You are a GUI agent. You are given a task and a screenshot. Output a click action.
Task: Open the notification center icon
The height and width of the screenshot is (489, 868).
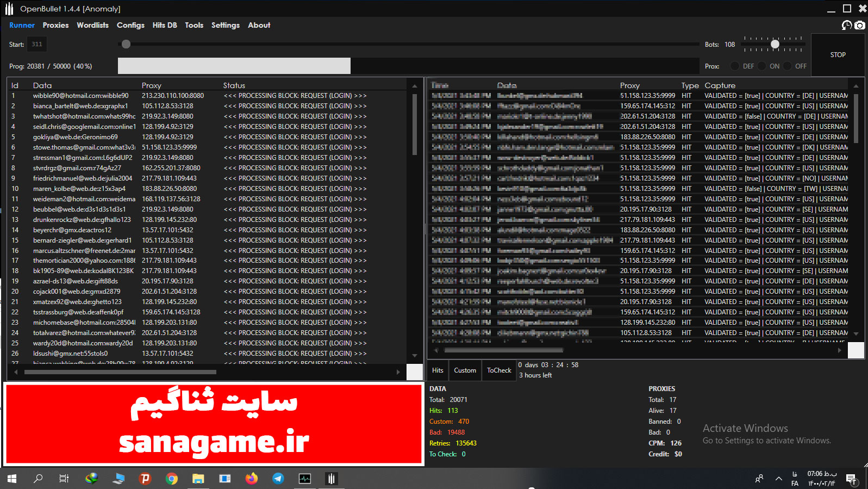pos(851,479)
